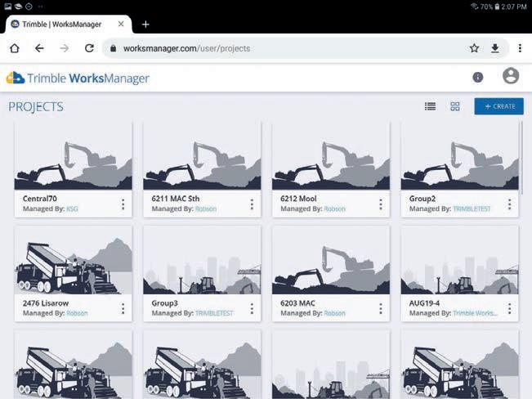Bookmark this page with the star icon

pos(474,48)
